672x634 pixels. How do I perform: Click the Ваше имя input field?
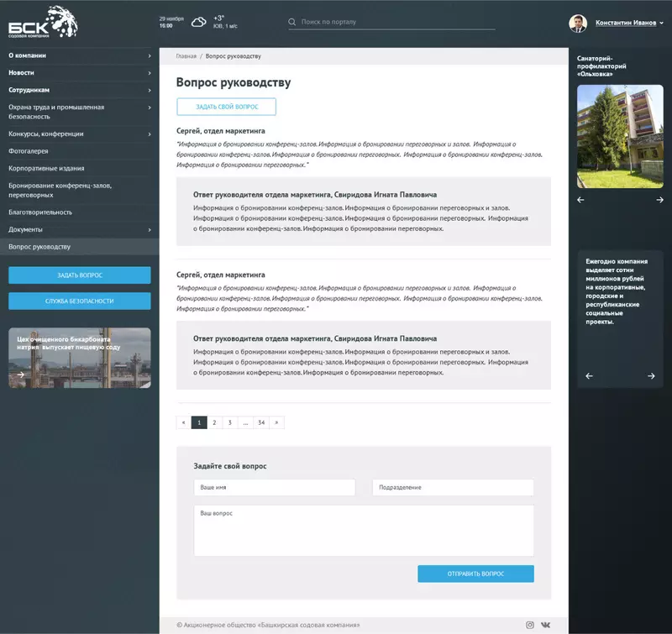(x=274, y=487)
